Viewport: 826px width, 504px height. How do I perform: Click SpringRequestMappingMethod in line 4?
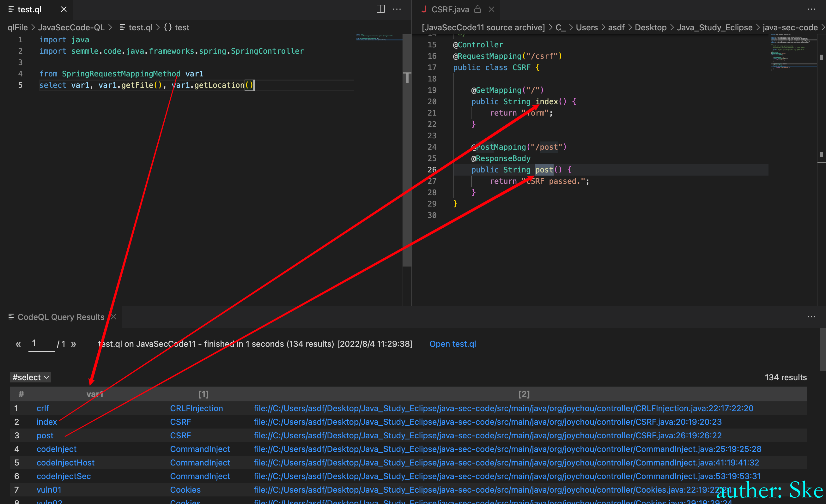(x=121, y=74)
